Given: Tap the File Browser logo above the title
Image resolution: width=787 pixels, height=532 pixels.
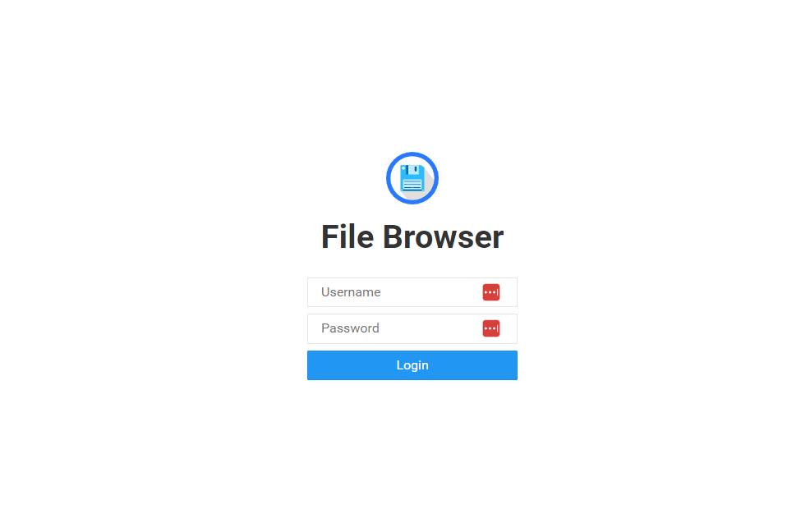Looking at the screenshot, I should (412, 178).
